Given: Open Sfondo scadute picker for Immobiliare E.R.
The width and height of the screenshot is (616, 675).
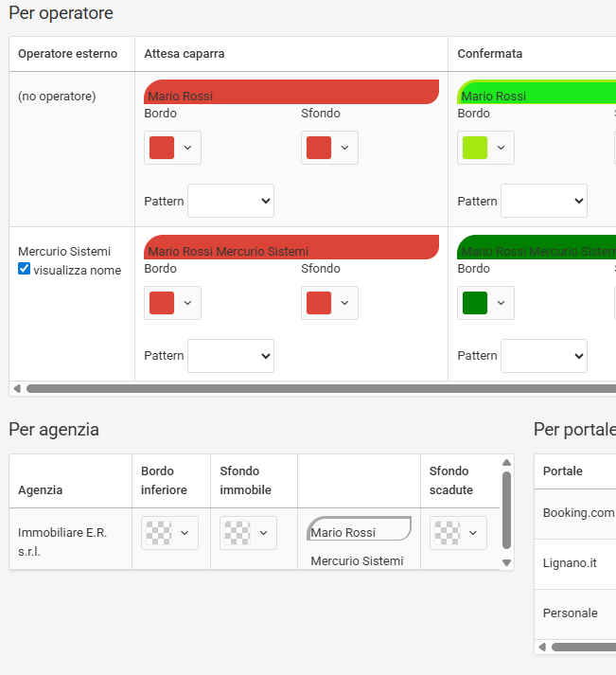Looking at the screenshot, I should [x=459, y=533].
